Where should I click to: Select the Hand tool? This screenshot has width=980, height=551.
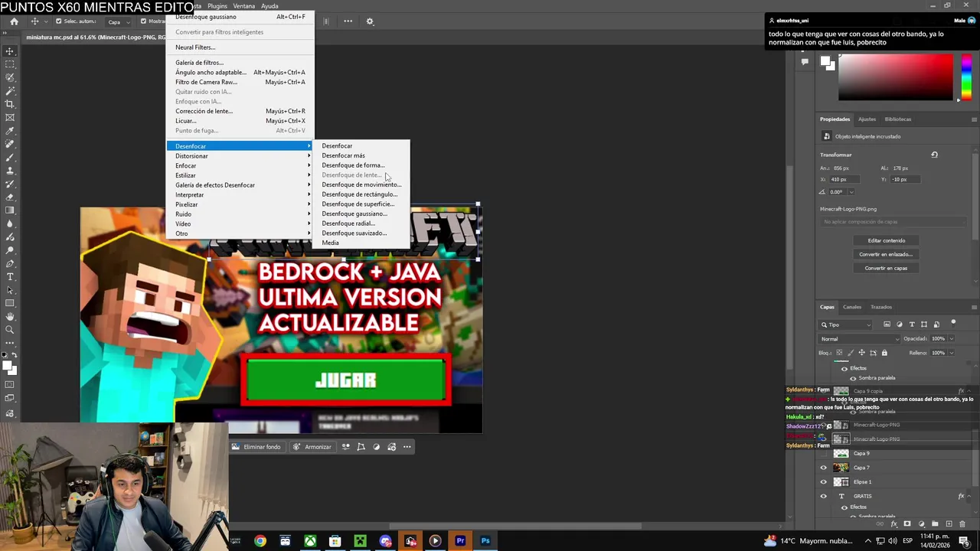point(10,316)
